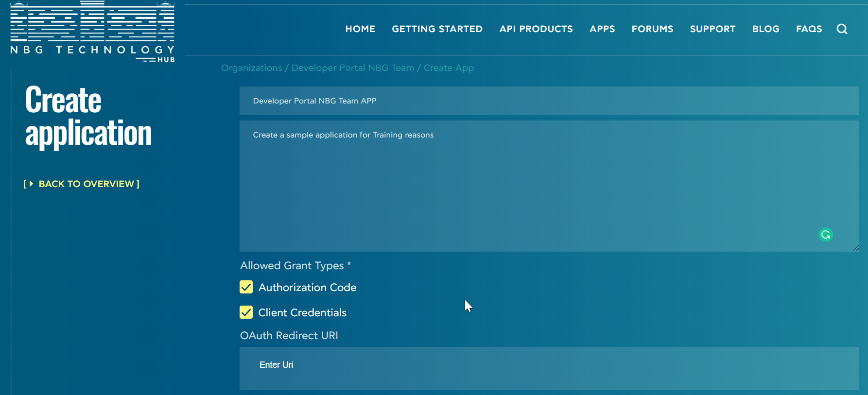Navigate to Support section

click(x=712, y=29)
